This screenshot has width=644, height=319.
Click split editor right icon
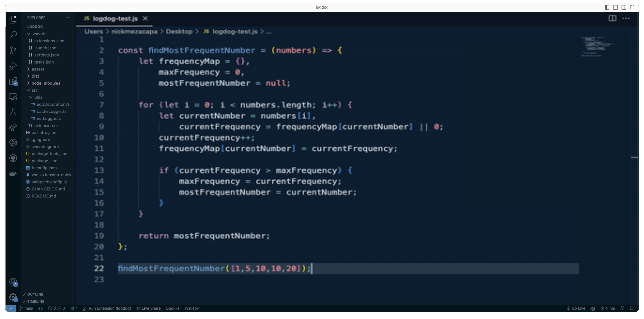click(612, 18)
